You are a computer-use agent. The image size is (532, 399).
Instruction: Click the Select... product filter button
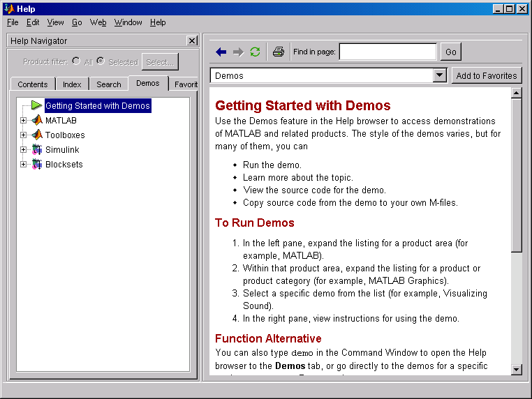click(x=160, y=62)
